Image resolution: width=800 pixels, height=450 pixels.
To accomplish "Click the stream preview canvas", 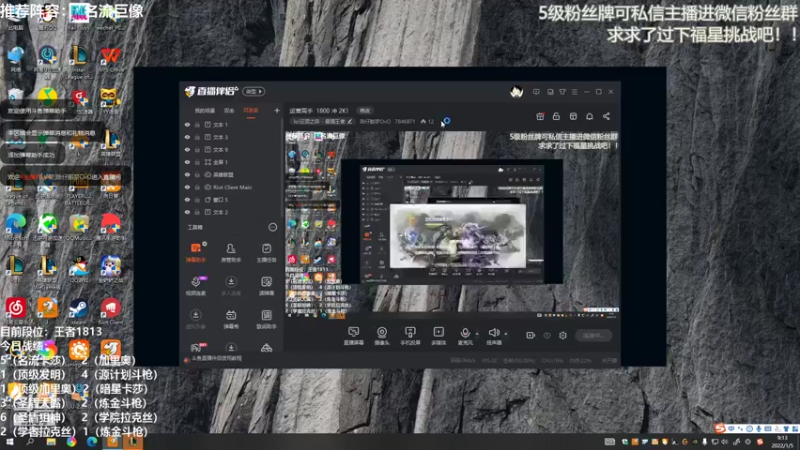I will [452, 225].
